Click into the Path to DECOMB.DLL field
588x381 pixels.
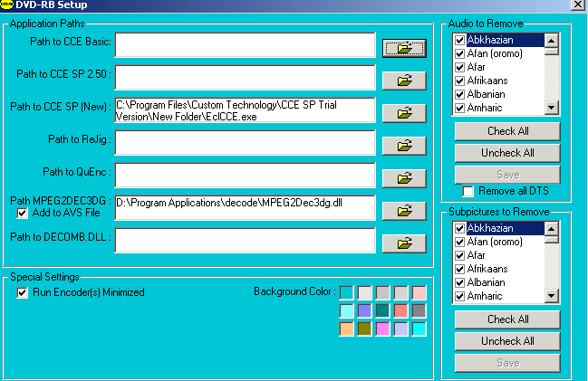pyautogui.click(x=245, y=241)
